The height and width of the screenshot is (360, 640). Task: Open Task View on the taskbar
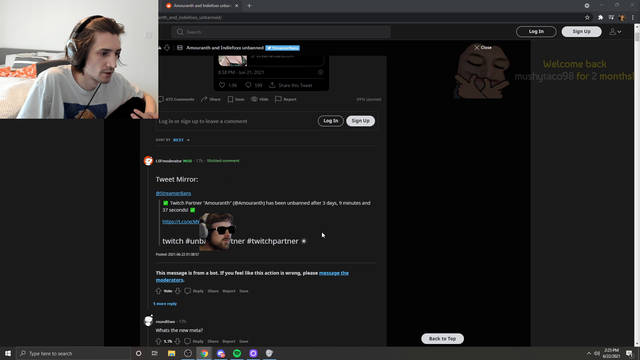point(155,353)
